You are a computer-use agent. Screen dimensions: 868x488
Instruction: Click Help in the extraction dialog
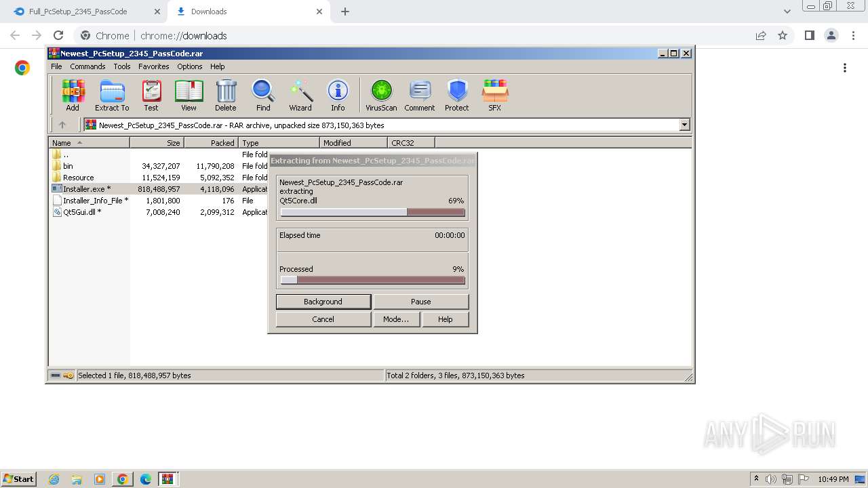[446, 319]
